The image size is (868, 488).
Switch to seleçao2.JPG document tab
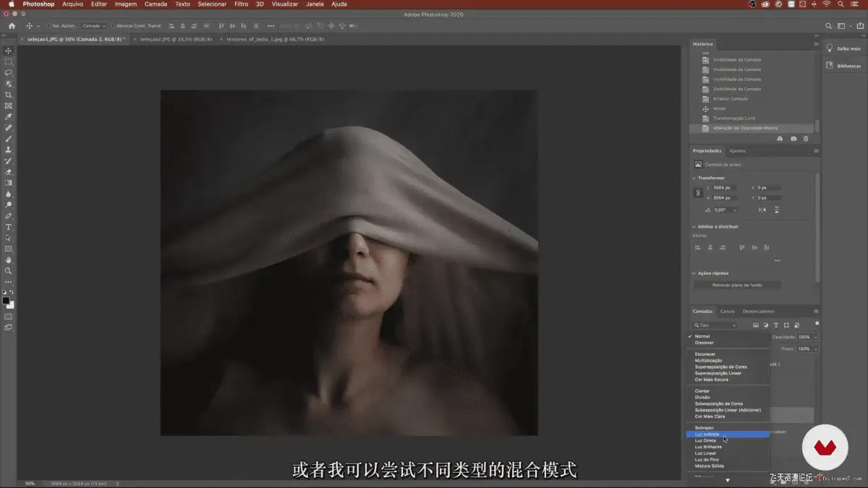pos(176,39)
